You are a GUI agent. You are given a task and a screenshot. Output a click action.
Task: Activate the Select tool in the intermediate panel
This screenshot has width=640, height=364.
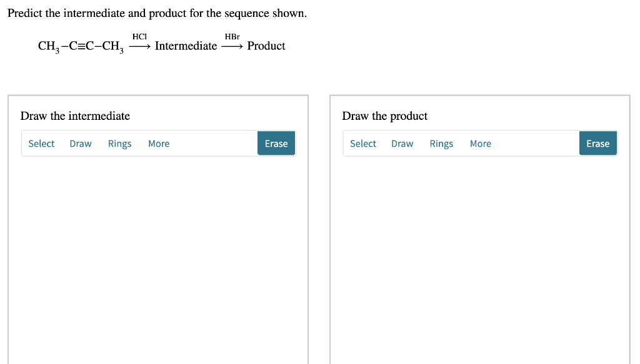41,143
